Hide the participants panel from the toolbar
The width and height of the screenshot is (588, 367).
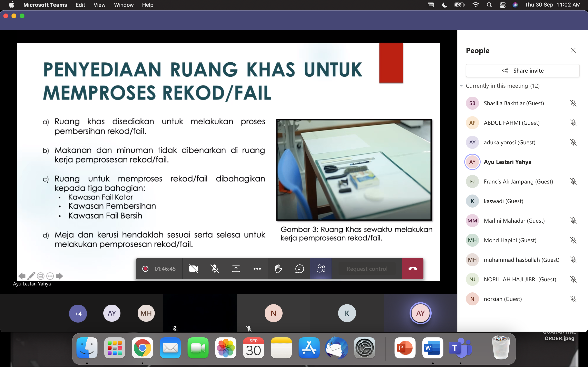[x=321, y=269]
